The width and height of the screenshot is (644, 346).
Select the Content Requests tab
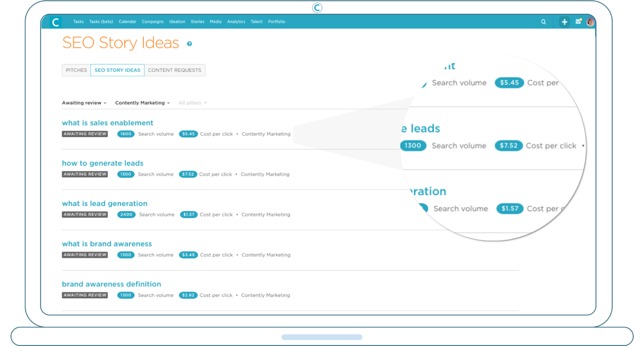174,70
